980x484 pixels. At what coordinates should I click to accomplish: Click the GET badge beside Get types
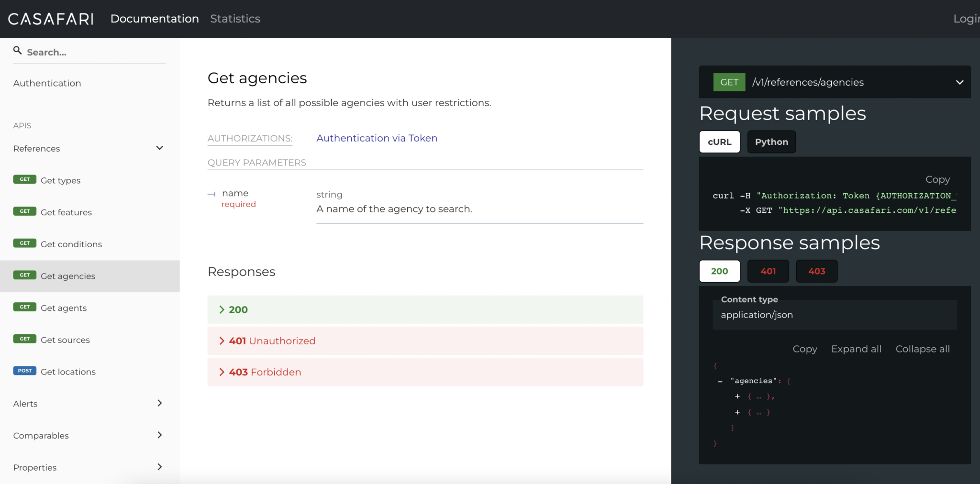click(24, 179)
